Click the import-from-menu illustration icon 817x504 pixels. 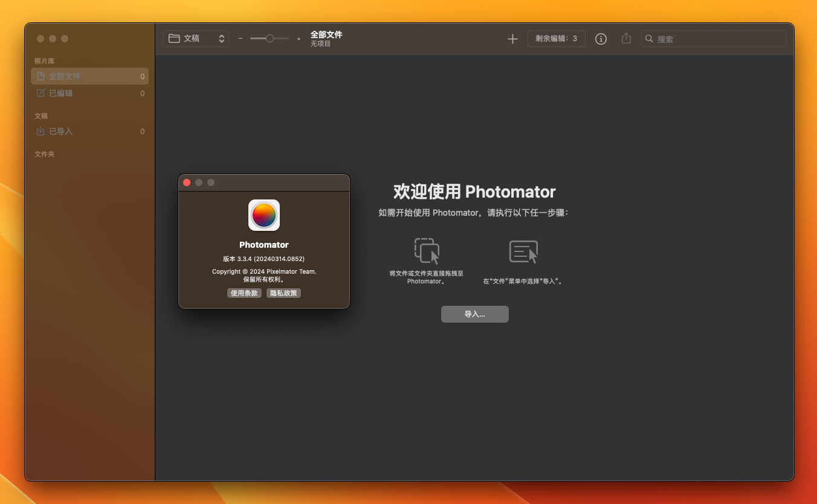523,251
